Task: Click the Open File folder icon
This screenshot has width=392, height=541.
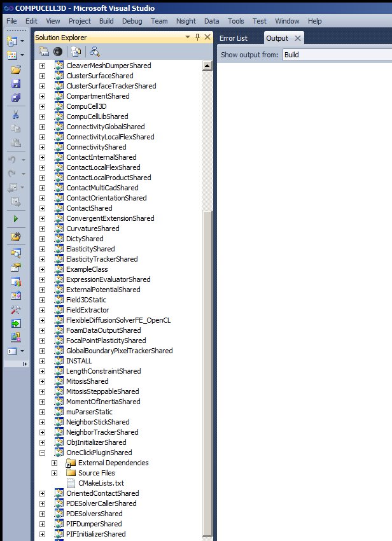Action: pos(16,70)
